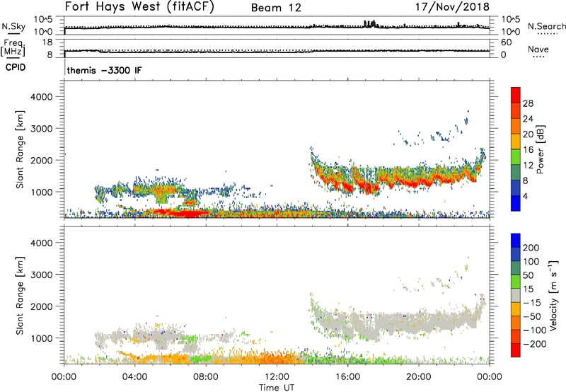Viewport: 566px width, 392px height.
Task: Select the '16' label on Power color bar
Action: click(528, 150)
